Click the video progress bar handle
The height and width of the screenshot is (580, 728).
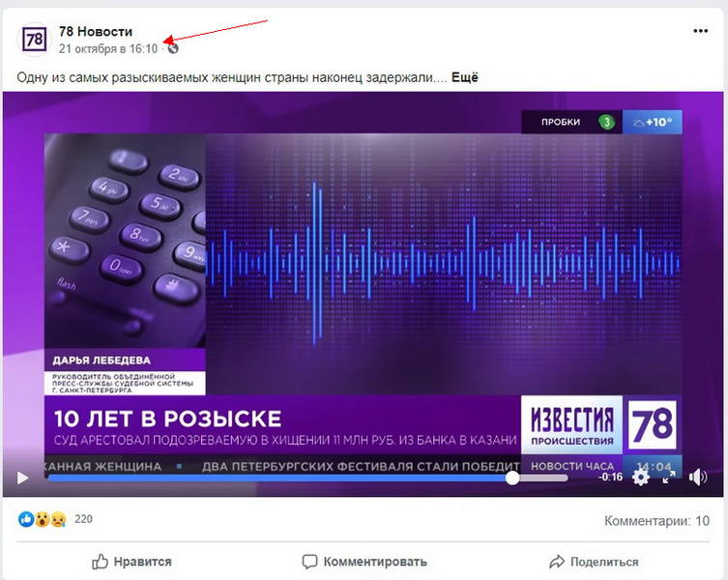coord(512,478)
